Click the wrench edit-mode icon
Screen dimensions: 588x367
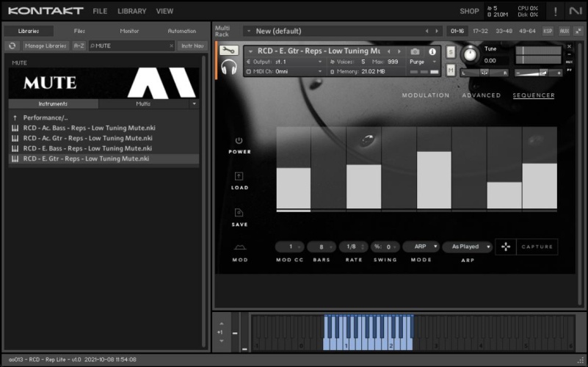(x=228, y=51)
